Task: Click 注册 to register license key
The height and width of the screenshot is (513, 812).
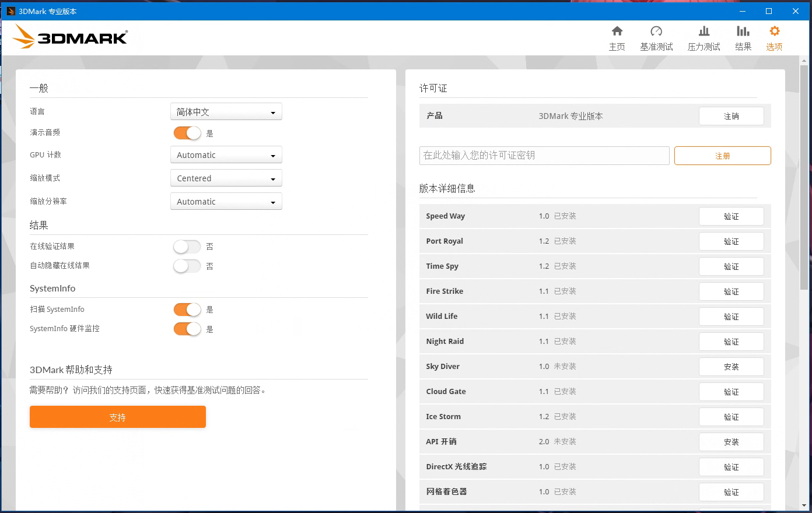Action: click(x=722, y=156)
